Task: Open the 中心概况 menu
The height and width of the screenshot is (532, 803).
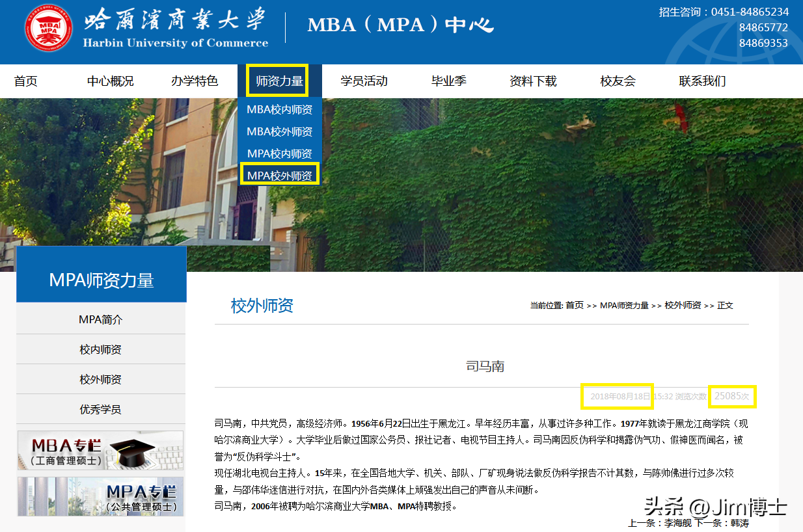Action: click(111, 81)
